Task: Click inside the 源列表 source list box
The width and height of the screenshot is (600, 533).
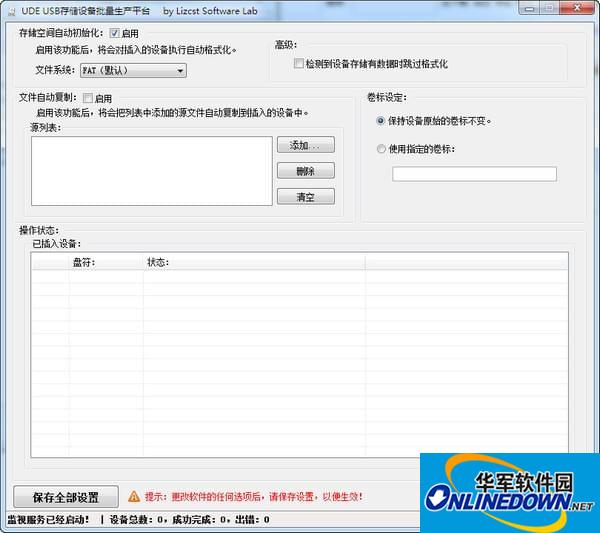Action: coord(152,171)
